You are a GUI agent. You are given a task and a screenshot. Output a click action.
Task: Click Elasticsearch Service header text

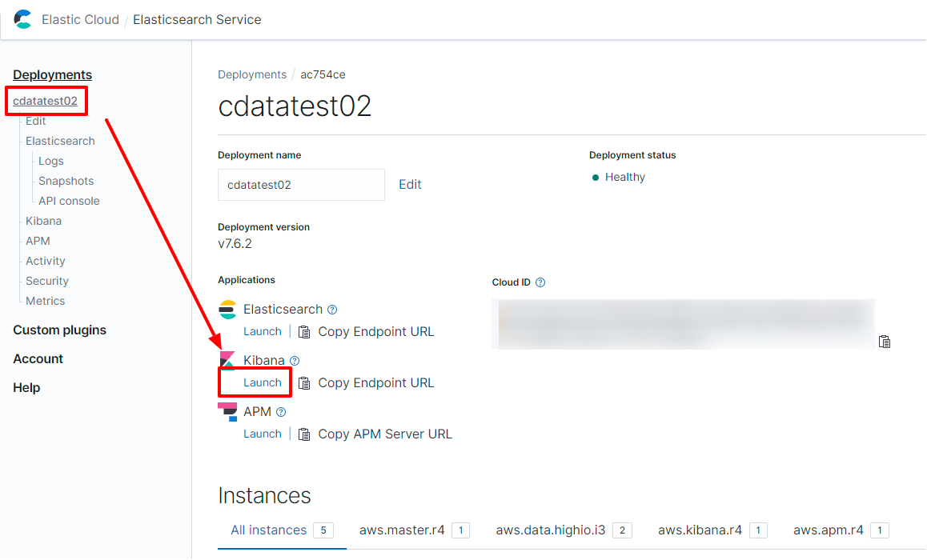pos(197,19)
